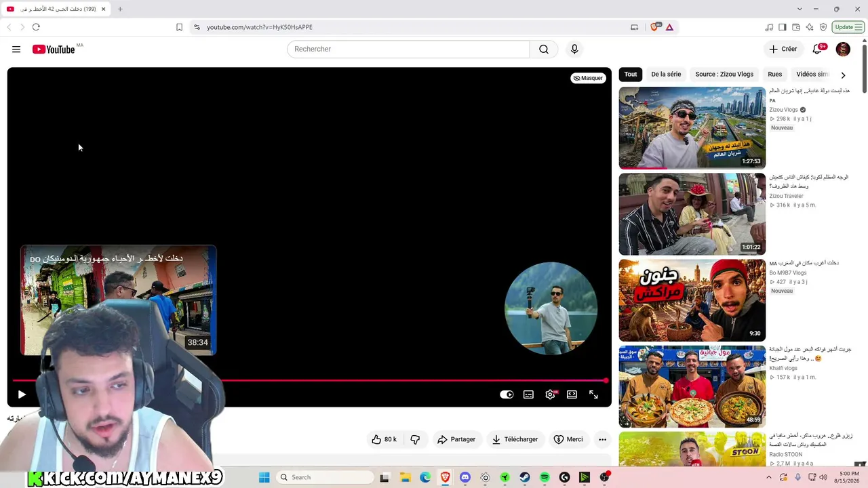Click the Windows taskbar Search box
The image size is (868, 488).
pyautogui.click(x=325, y=477)
